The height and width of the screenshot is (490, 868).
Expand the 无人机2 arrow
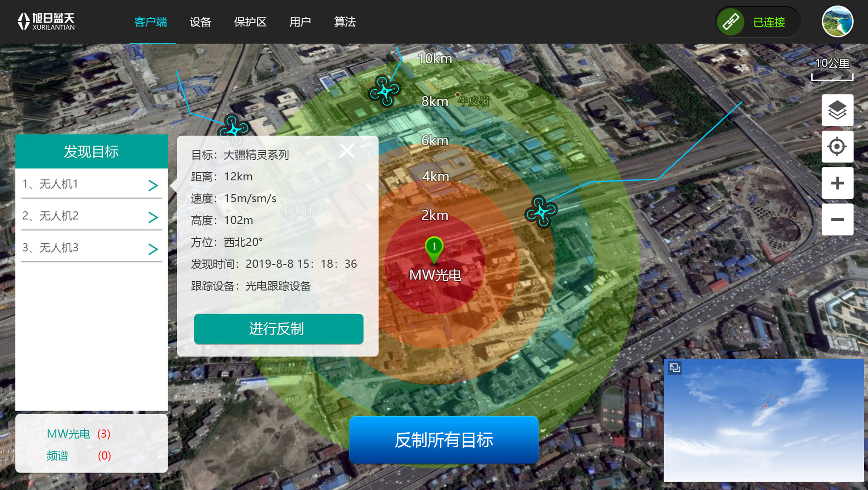(x=153, y=217)
